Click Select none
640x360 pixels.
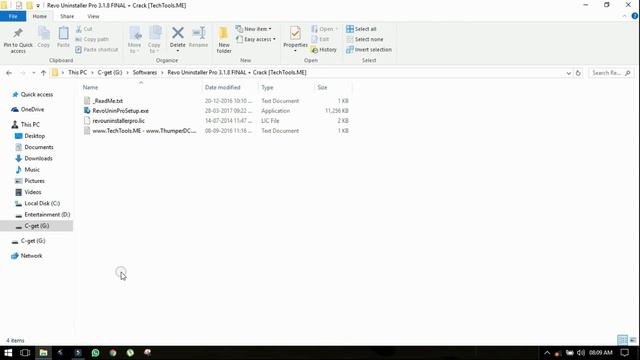(364, 39)
